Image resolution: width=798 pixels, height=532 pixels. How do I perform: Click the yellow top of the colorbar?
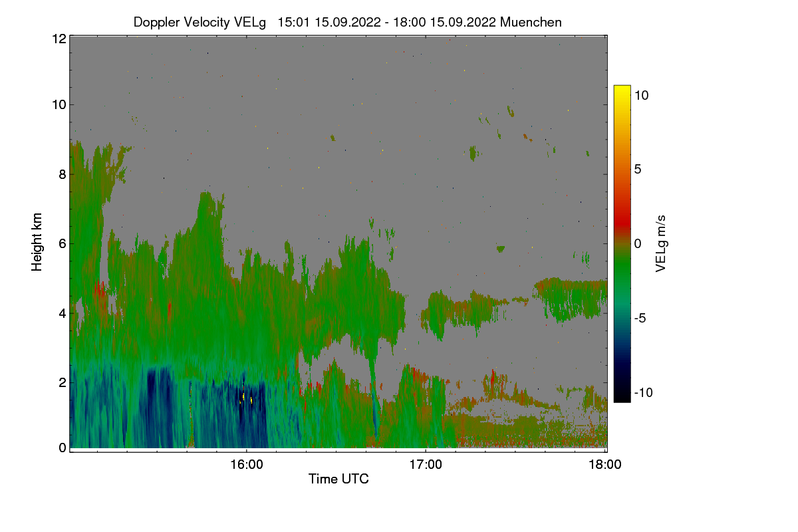click(622, 90)
